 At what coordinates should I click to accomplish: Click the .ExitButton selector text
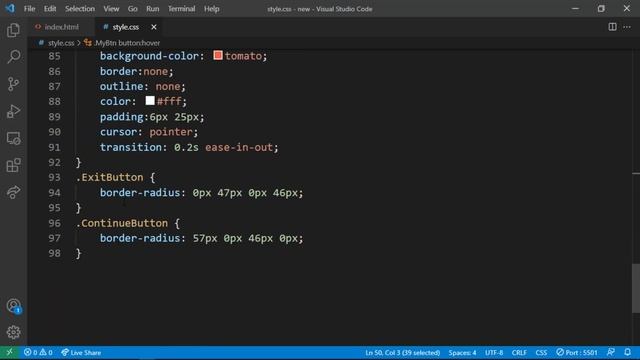[110, 178]
